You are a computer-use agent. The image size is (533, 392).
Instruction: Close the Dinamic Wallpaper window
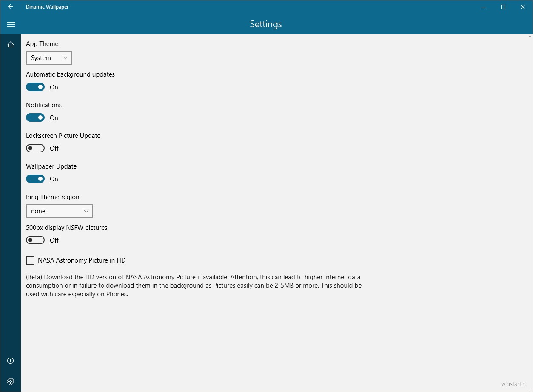tap(523, 7)
